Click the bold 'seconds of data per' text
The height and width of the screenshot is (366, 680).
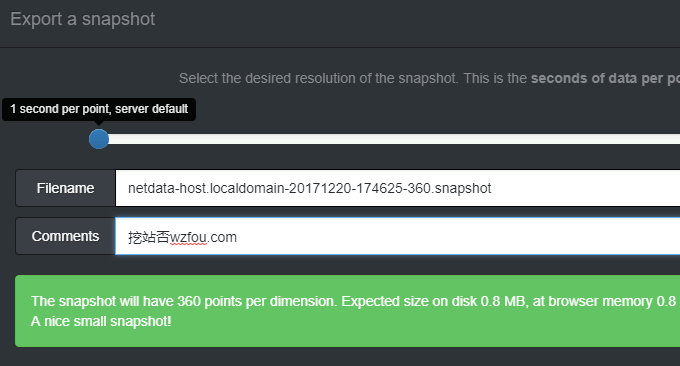[x=597, y=78]
